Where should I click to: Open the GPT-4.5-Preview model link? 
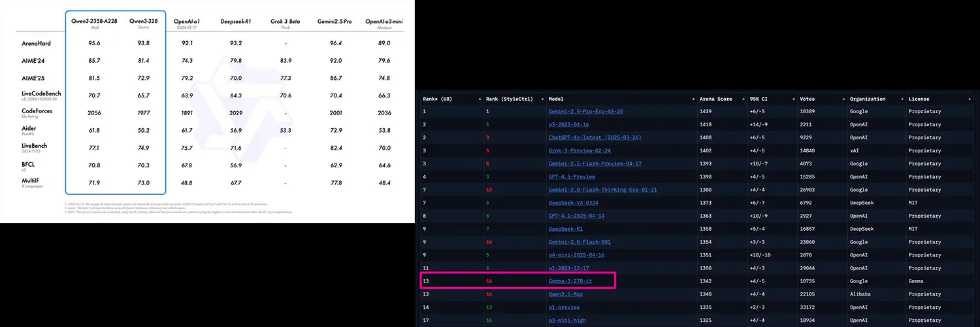tap(572, 177)
